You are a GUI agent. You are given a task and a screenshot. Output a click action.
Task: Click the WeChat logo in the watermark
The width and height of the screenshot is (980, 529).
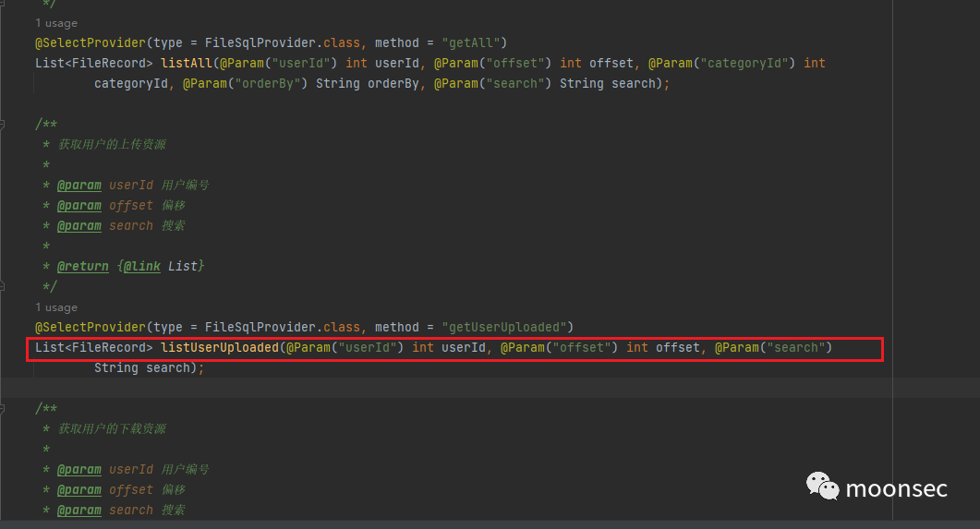click(x=822, y=486)
